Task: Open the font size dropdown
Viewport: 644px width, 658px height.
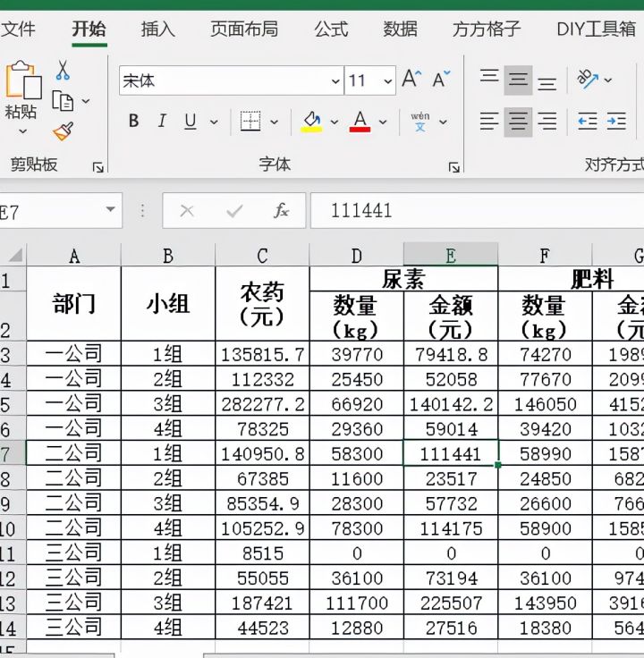Action: point(388,80)
